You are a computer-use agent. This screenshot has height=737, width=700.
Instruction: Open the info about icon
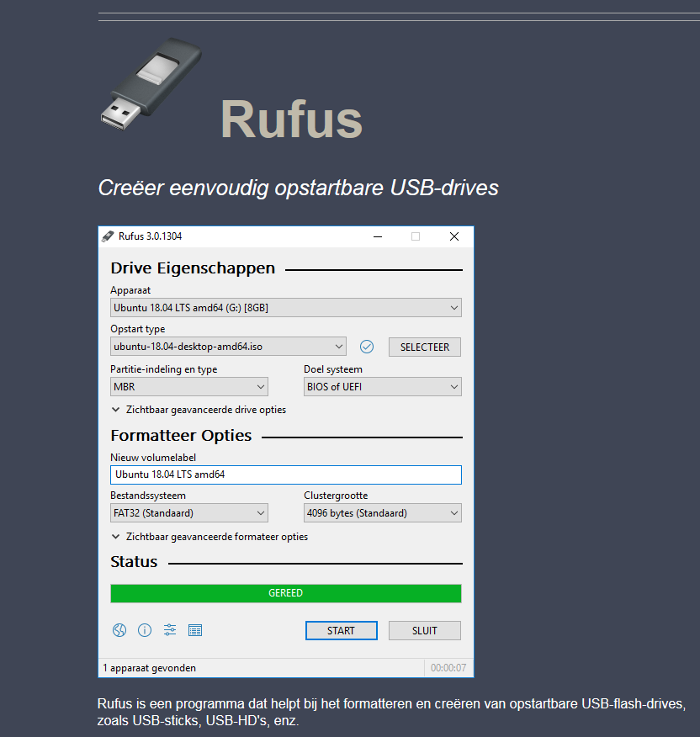(x=145, y=630)
